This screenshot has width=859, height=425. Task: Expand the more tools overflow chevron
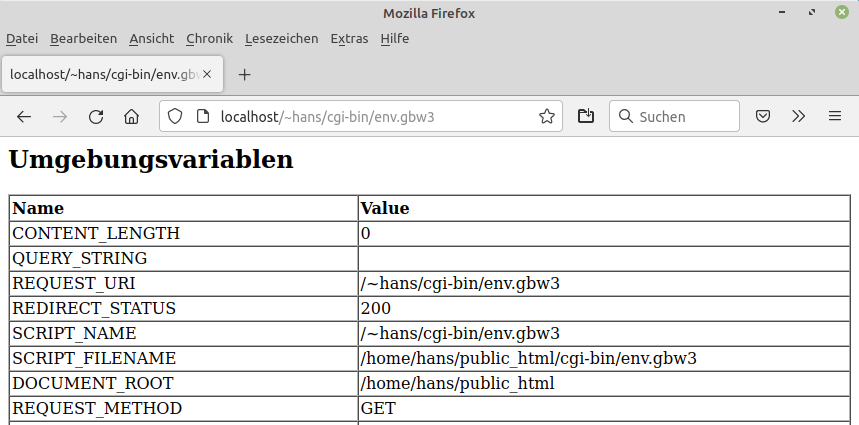click(798, 116)
